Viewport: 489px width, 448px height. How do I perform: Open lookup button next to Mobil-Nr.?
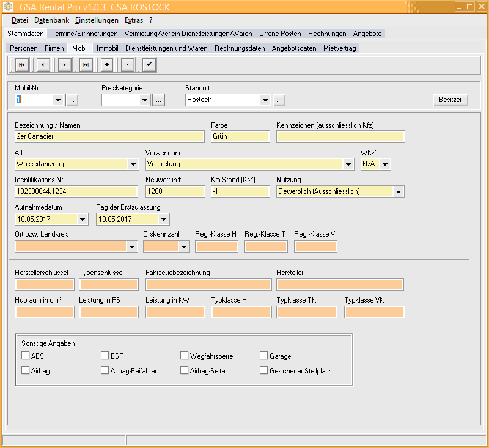[x=72, y=100]
